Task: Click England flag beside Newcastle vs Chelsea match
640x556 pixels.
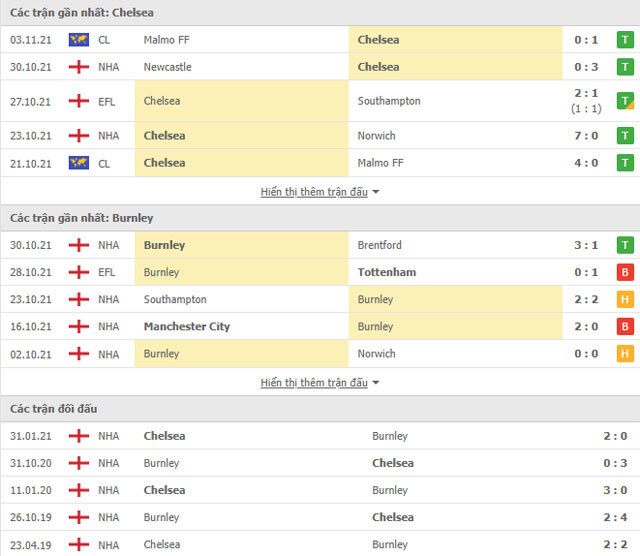Action: (78, 67)
